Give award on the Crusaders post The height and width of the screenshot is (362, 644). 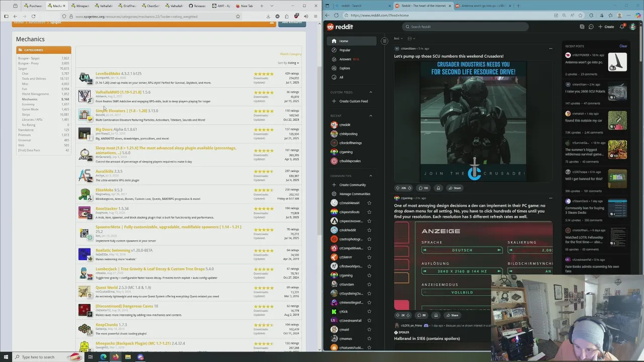tap(438, 188)
